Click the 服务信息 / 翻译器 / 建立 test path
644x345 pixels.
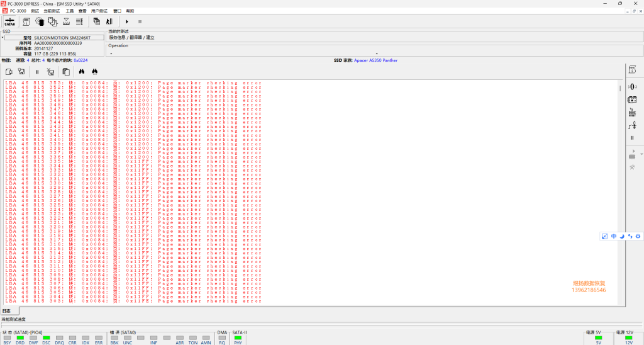[x=131, y=37]
